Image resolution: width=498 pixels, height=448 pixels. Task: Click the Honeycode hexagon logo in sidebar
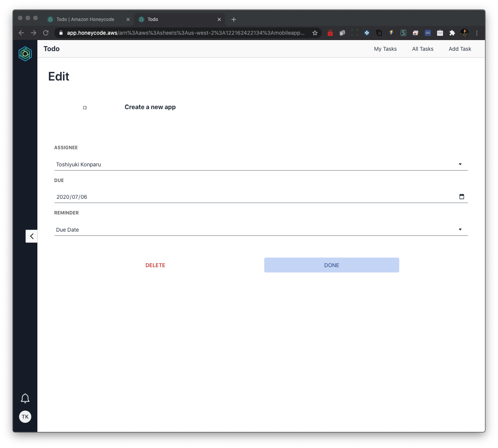[x=25, y=54]
